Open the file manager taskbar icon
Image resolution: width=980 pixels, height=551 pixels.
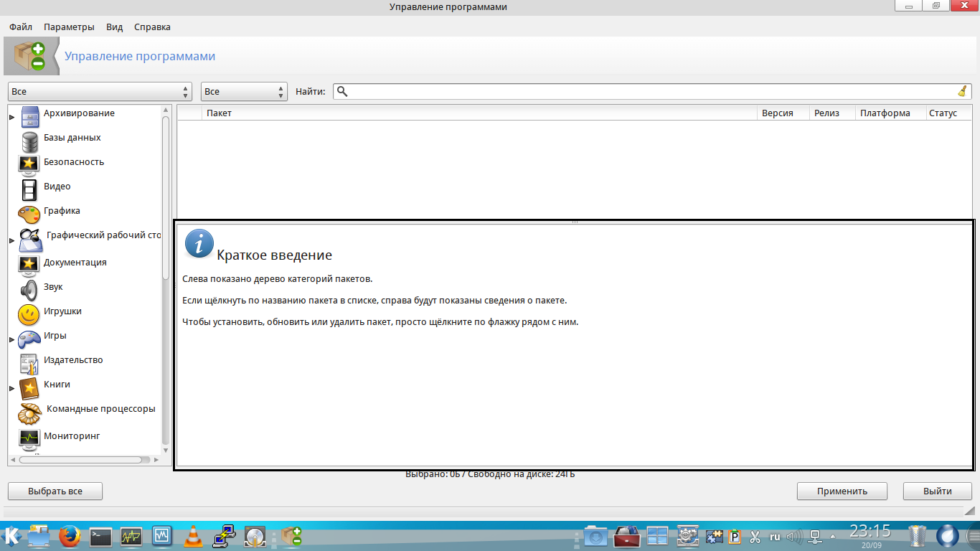coord(38,536)
